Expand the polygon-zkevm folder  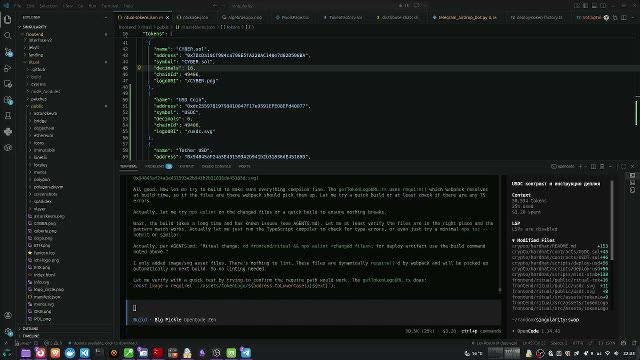click(48, 187)
